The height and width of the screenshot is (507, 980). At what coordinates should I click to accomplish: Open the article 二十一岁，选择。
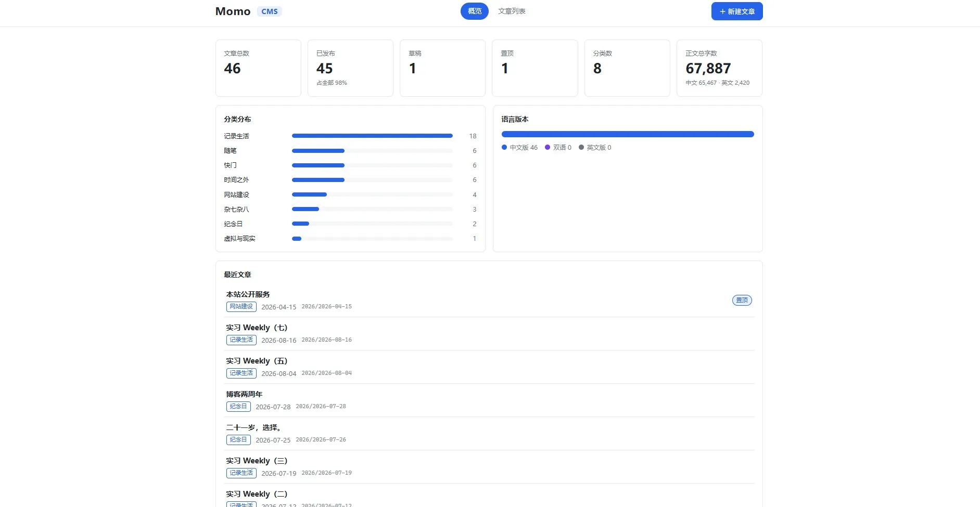(254, 427)
